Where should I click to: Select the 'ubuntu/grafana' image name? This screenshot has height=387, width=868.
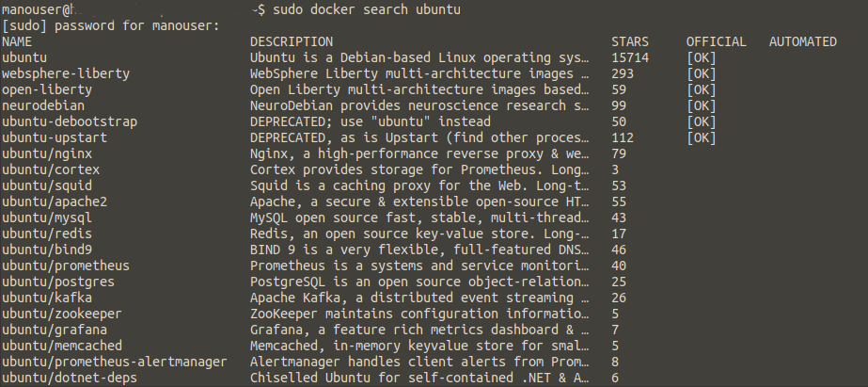(x=55, y=331)
